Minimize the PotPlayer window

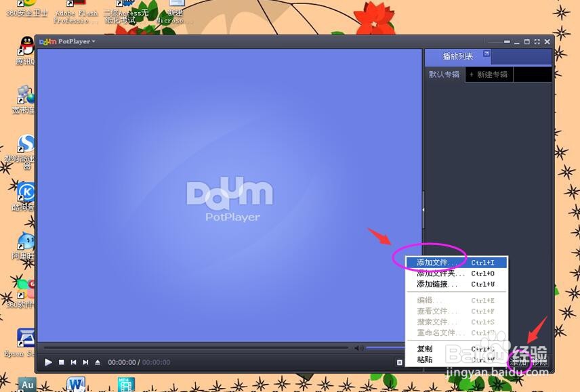click(517, 42)
